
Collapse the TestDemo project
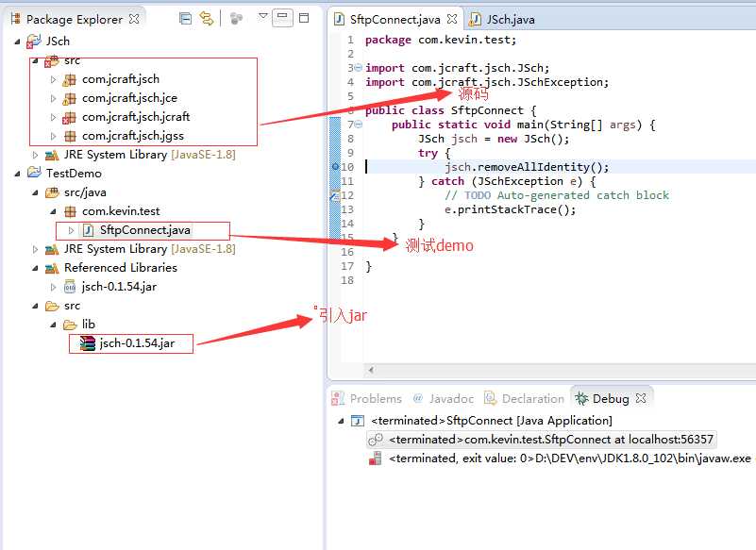pos(17,174)
